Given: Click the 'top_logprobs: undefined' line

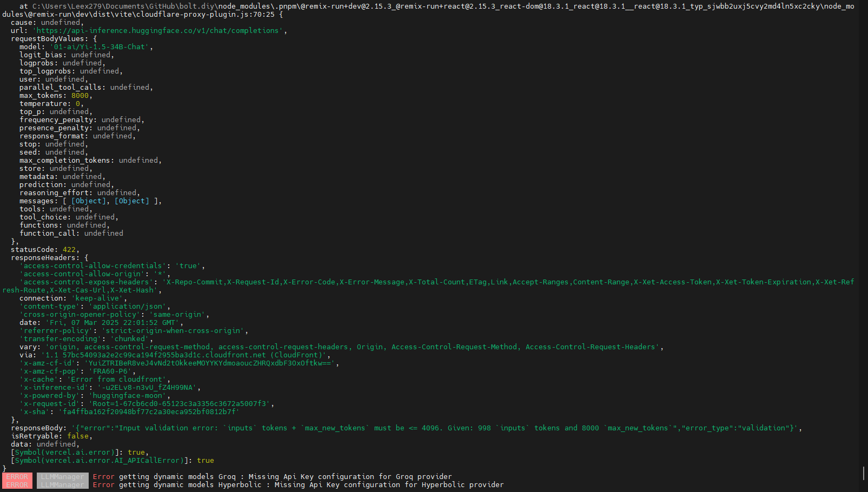Looking at the screenshot, I should point(71,71).
